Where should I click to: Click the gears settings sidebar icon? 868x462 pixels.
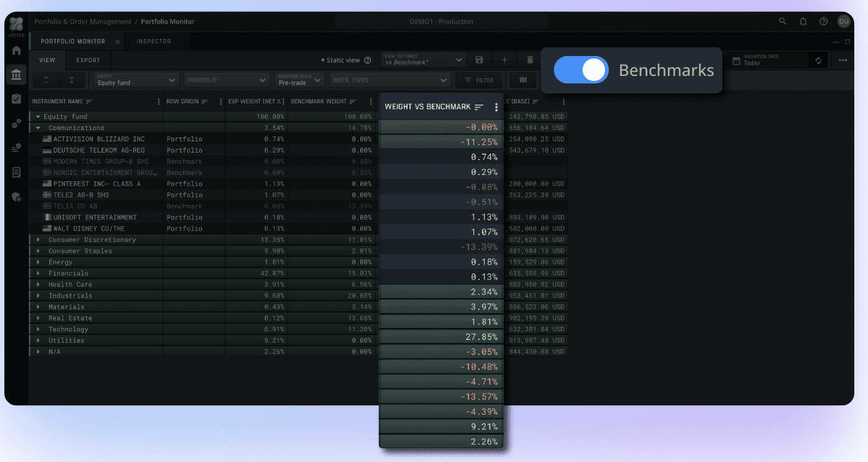point(16,123)
